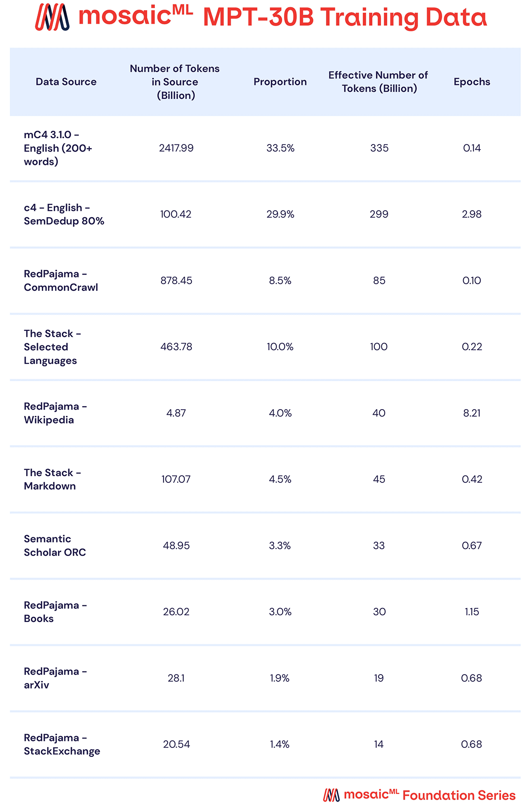Click the "MPT-30B Training Data" title text
The width and height of the screenshot is (532, 804).
[x=345, y=18]
